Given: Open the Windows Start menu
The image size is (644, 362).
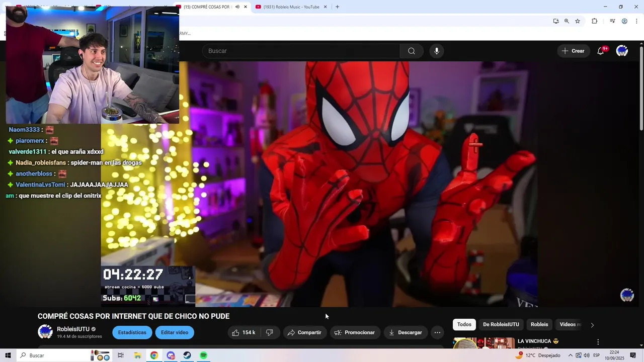Looking at the screenshot, I should point(8,355).
